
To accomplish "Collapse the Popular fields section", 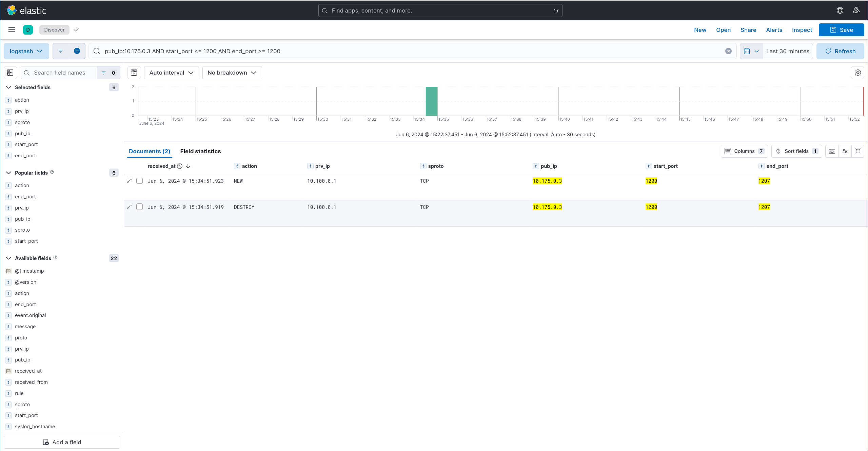I will tap(9, 173).
